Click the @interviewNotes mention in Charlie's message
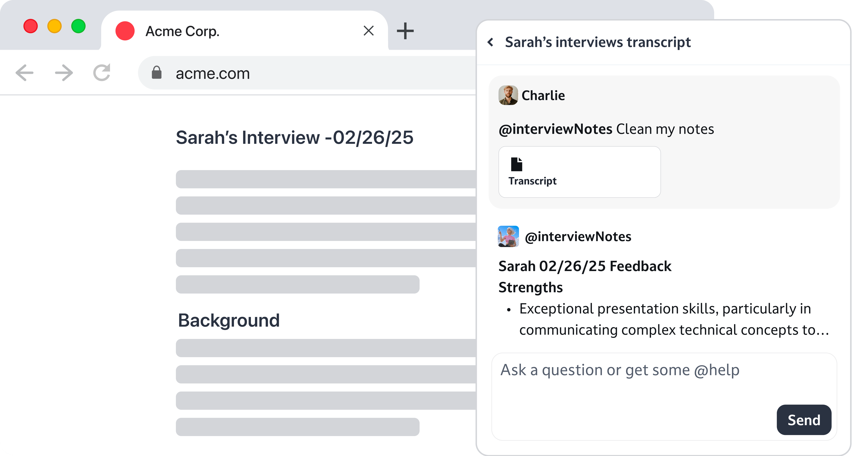Viewport: 868px width, 456px height. [x=555, y=129]
